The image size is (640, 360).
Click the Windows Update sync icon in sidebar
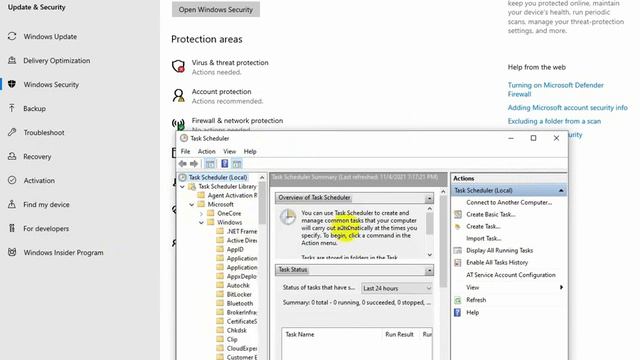pyautogui.click(x=12, y=36)
